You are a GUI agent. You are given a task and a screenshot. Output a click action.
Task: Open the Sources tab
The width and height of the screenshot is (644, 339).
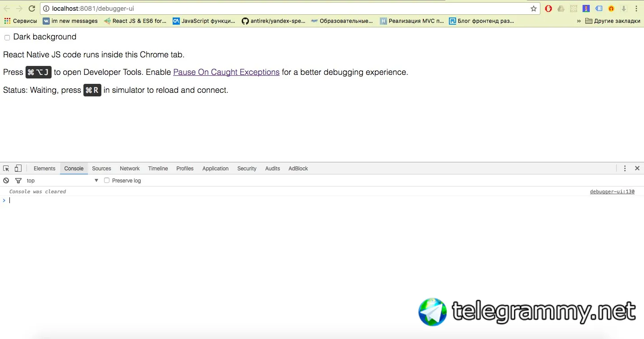click(102, 169)
